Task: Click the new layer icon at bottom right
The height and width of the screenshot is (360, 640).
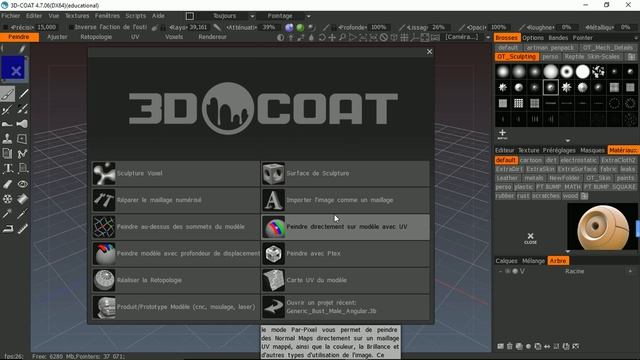Action: point(500,346)
